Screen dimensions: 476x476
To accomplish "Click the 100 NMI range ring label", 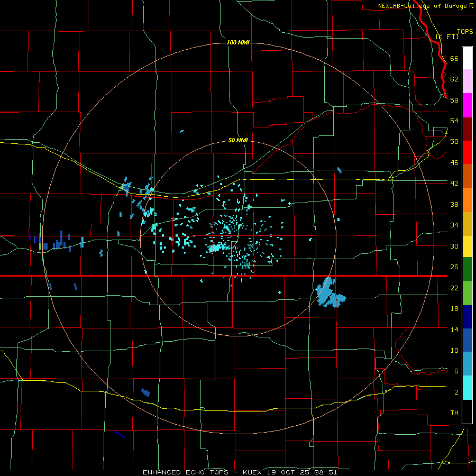I will coord(238,42).
